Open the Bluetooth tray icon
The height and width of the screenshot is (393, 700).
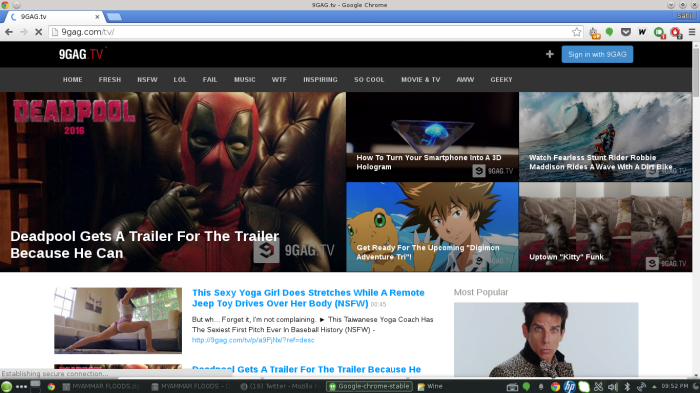coord(627,387)
